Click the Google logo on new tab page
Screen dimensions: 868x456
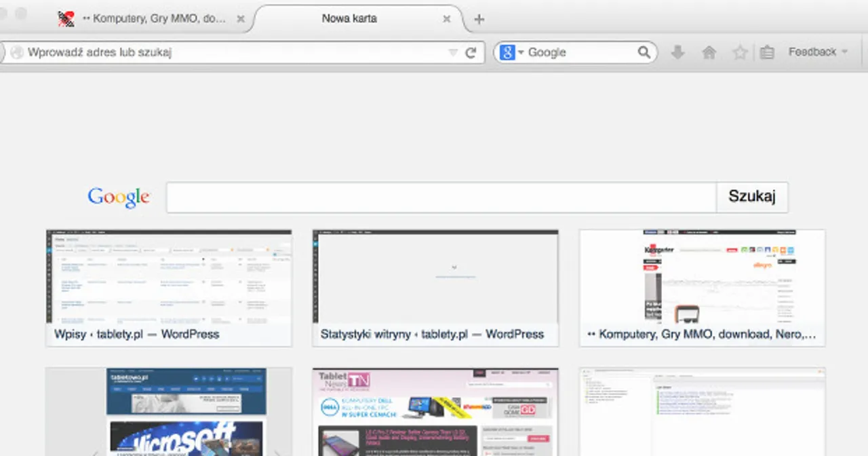[x=118, y=197]
